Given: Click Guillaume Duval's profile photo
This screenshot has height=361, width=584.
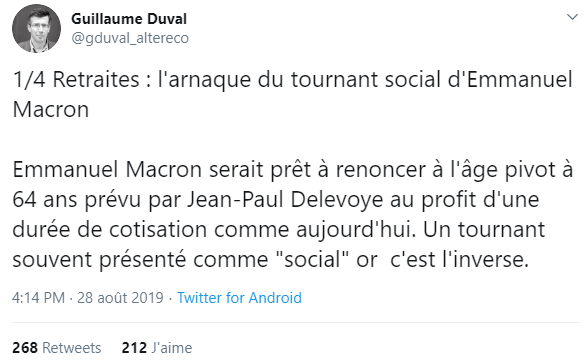Looking at the screenshot, I should 36,29.
